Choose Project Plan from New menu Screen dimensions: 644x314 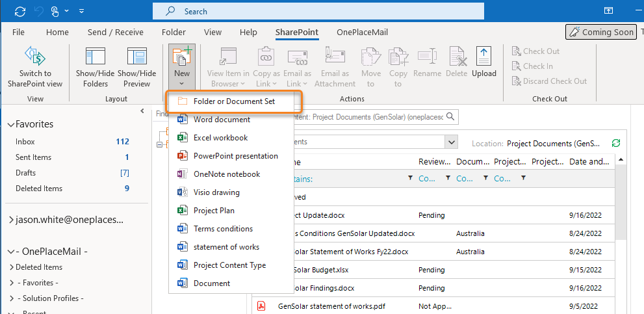231,211
